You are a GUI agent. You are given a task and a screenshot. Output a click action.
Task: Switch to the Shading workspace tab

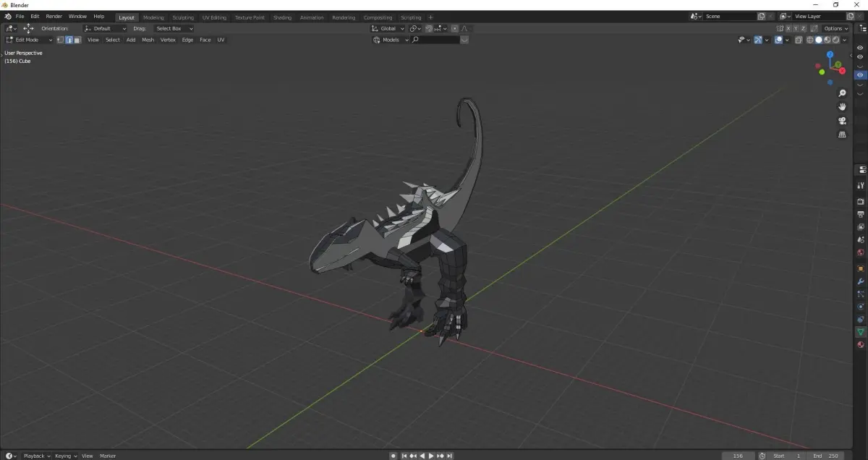(282, 17)
